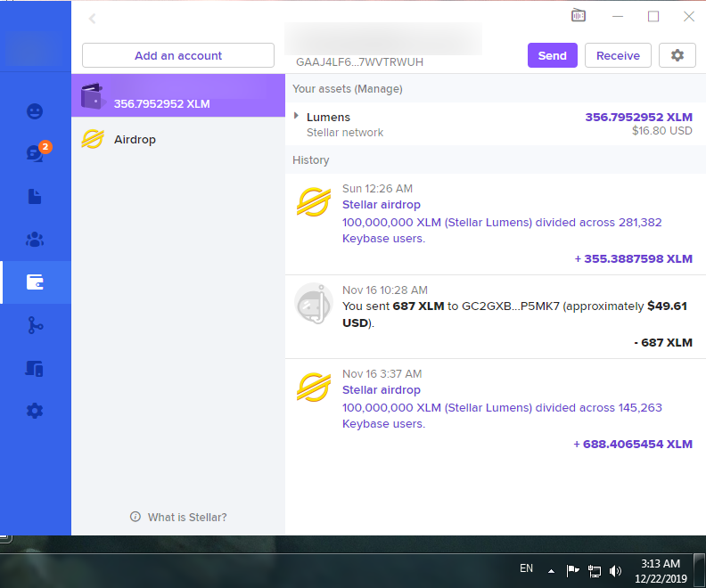706x588 pixels.
Task: Expand the Lumens asset row
Action: (296, 116)
